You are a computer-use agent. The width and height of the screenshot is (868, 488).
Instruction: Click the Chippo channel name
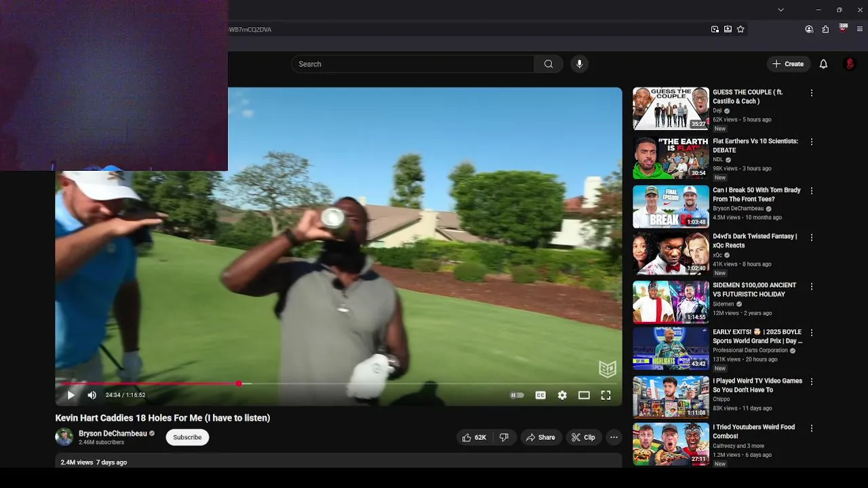coord(722,399)
